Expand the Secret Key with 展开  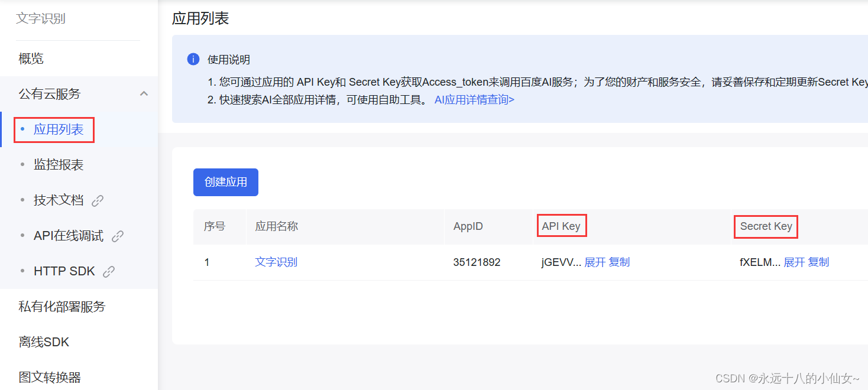[x=794, y=262]
